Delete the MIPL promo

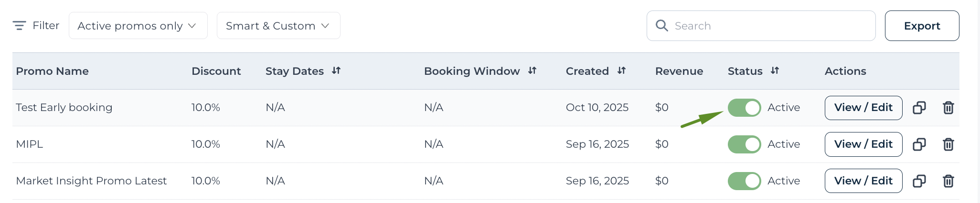(x=948, y=144)
